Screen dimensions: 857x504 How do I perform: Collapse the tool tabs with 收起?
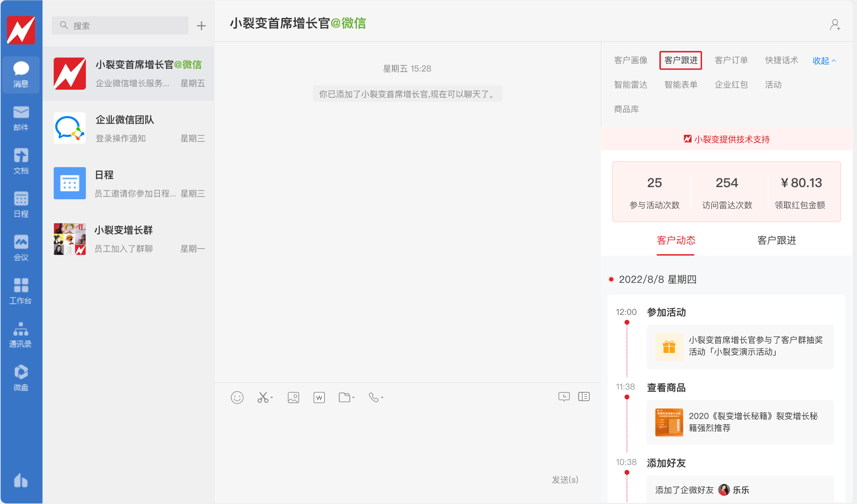[824, 61]
